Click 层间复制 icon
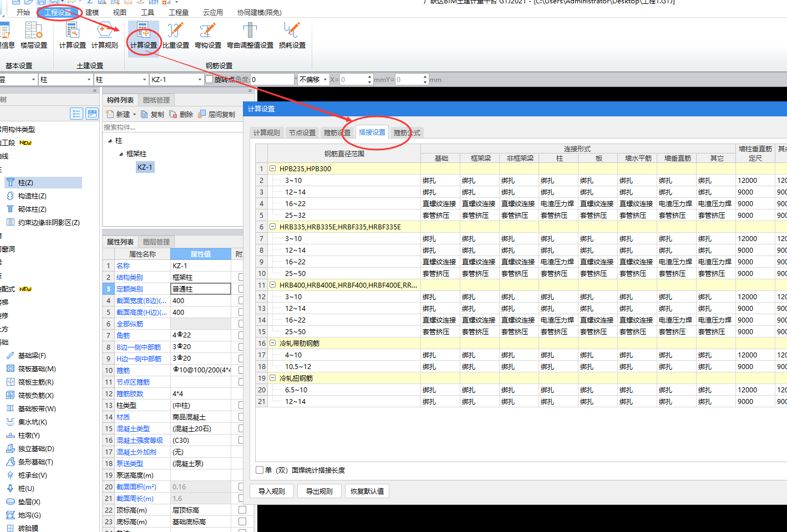Screen dimensions: 787x532 click(x=202, y=114)
